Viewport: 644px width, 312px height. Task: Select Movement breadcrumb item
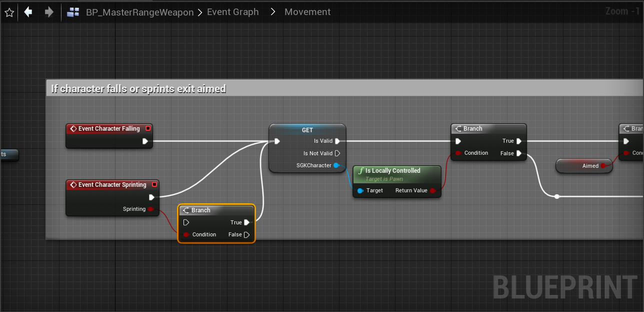[307, 12]
